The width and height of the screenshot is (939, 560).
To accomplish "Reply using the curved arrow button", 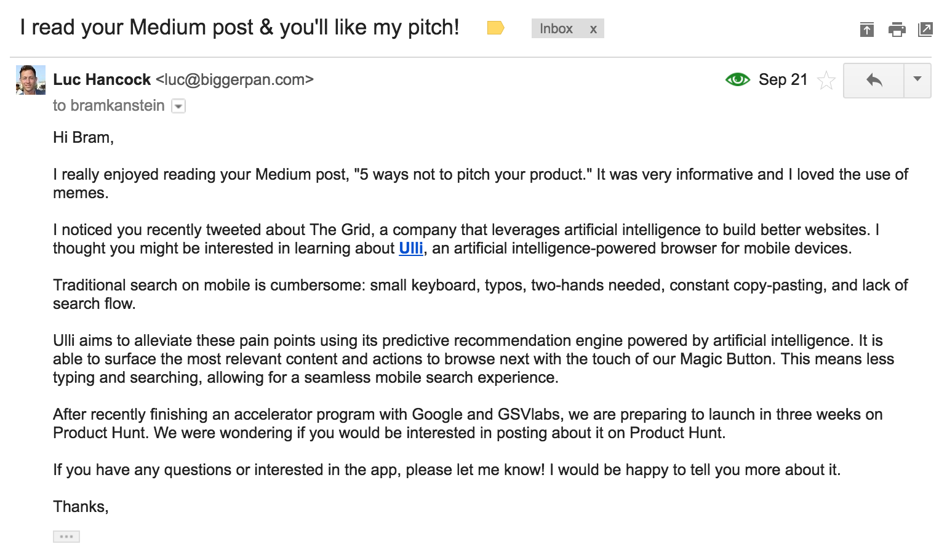I will click(874, 80).
